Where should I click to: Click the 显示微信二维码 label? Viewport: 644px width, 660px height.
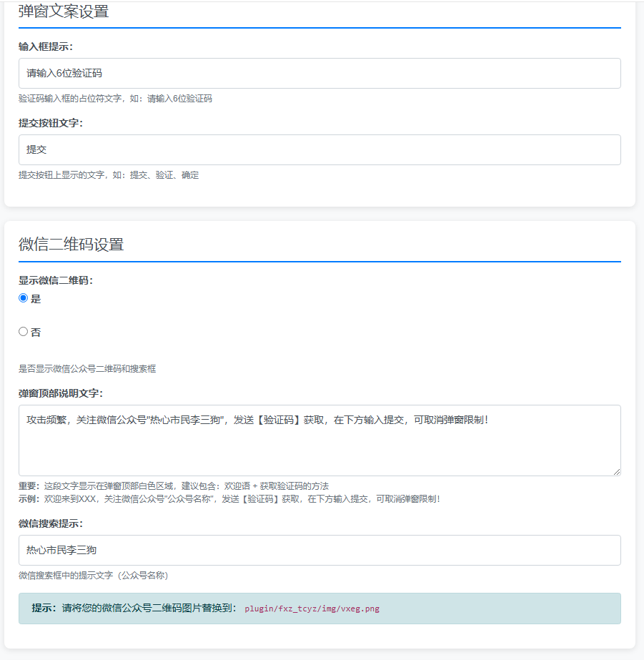pos(56,280)
